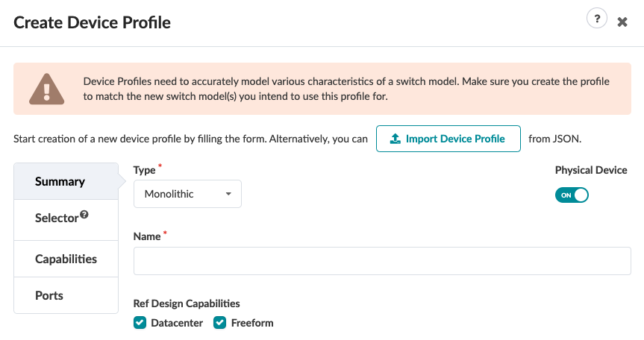Click the caret arrow in Type dropdown
The height and width of the screenshot is (340, 644).
[x=228, y=194]
